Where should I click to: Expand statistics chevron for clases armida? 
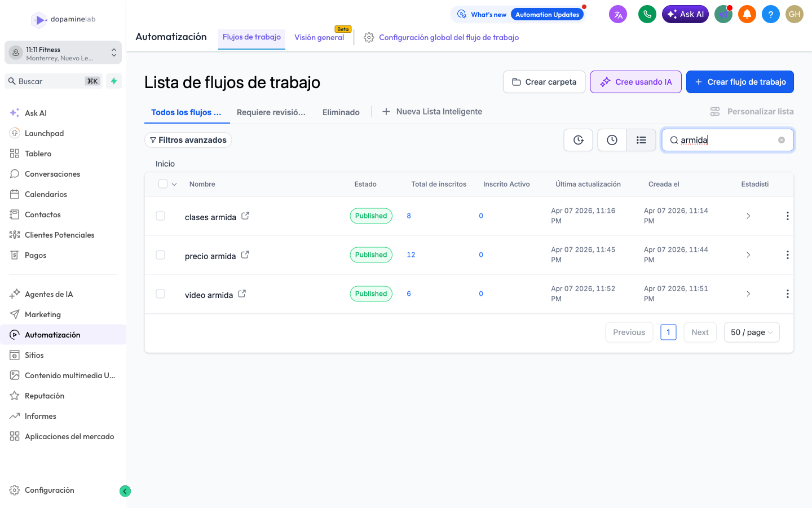748,216
